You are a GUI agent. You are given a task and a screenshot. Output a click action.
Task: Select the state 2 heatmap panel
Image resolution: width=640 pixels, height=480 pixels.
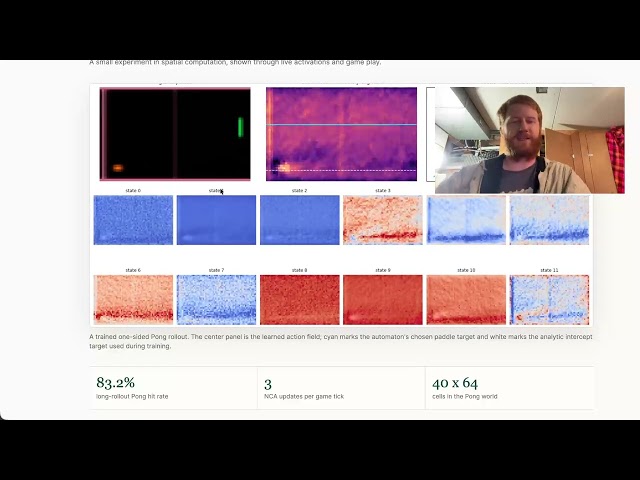300,220
